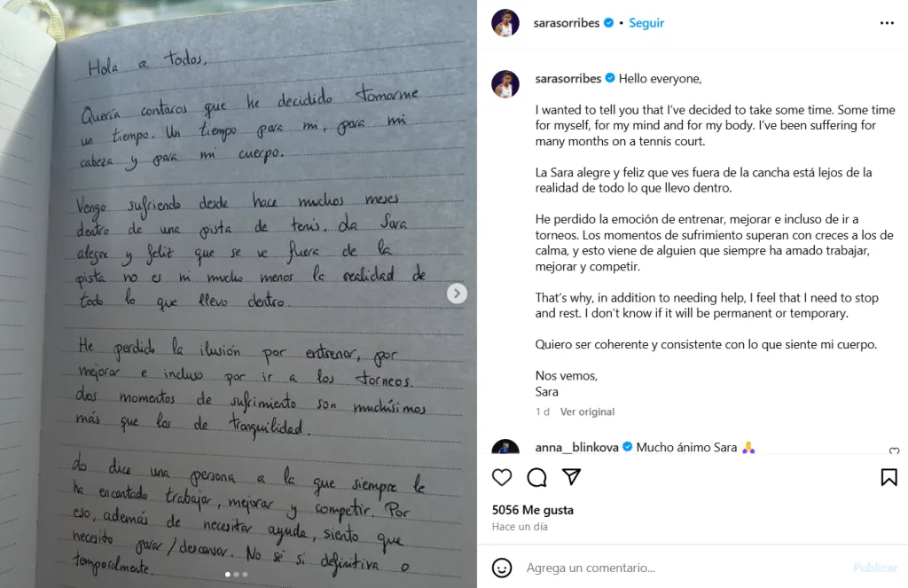Viewport: 908px width, 588px height.
Task: Open the Hace un día timestamp
Action: tap(520, 527)
